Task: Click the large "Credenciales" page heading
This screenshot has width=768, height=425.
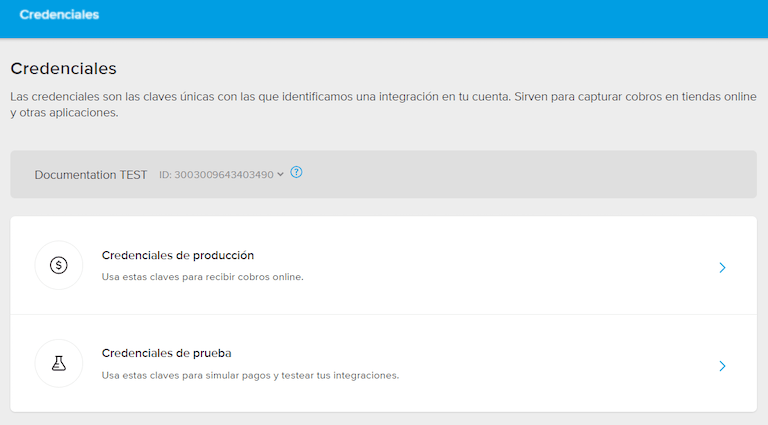Action: 64,69
